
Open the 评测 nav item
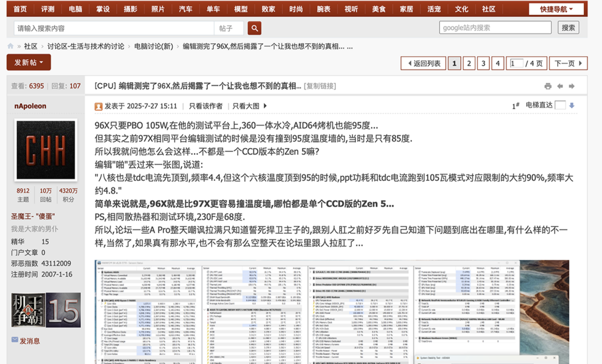click(48, 9)
